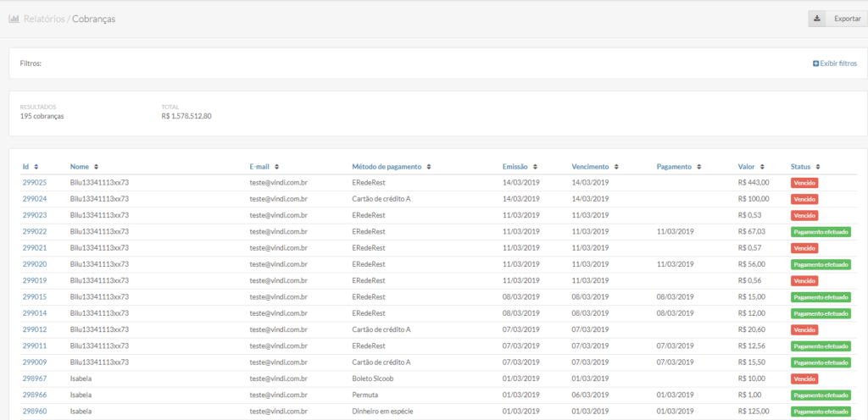Click the bar chart icon next to Relatórios
This screenshot has height=420, width=868.
14,19
